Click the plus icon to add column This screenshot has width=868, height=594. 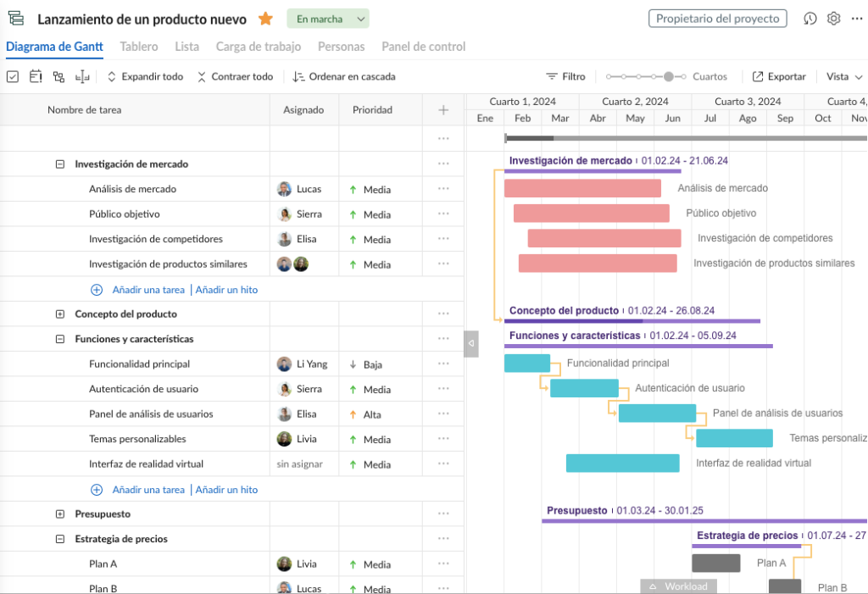tap(443, 110)
